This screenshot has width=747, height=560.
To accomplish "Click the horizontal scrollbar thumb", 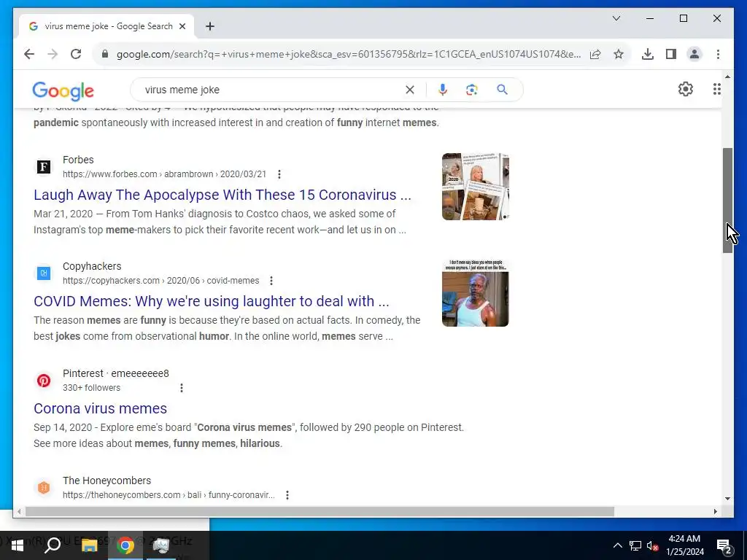I will tap(320, 512).
